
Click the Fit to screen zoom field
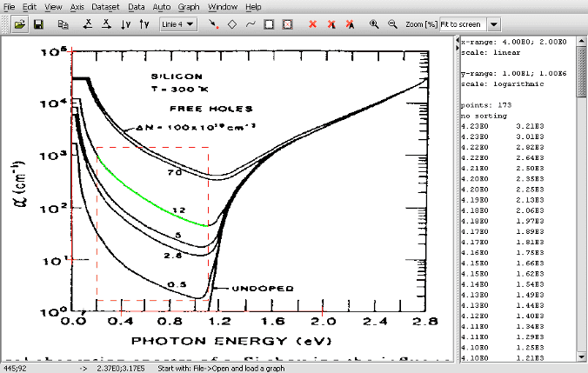[x=463, y=24]
